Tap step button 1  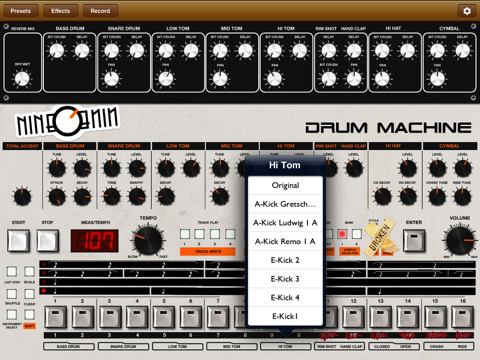(55, 317)
